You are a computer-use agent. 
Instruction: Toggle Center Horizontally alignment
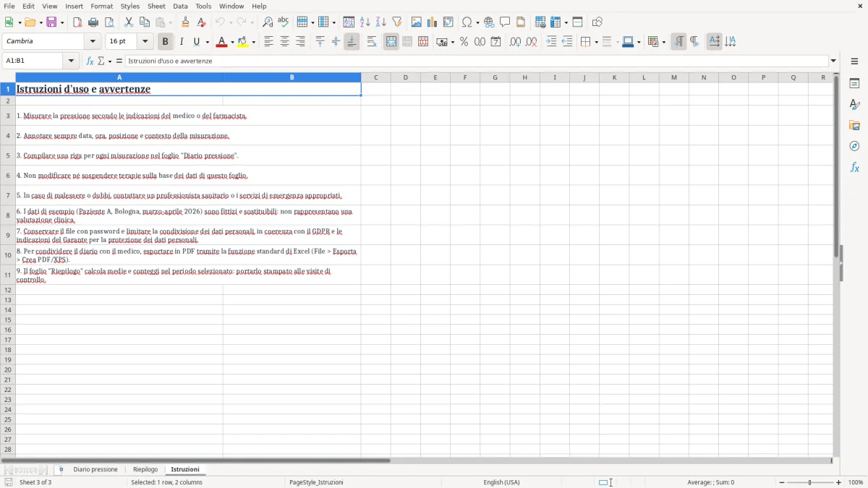point(284,42)
